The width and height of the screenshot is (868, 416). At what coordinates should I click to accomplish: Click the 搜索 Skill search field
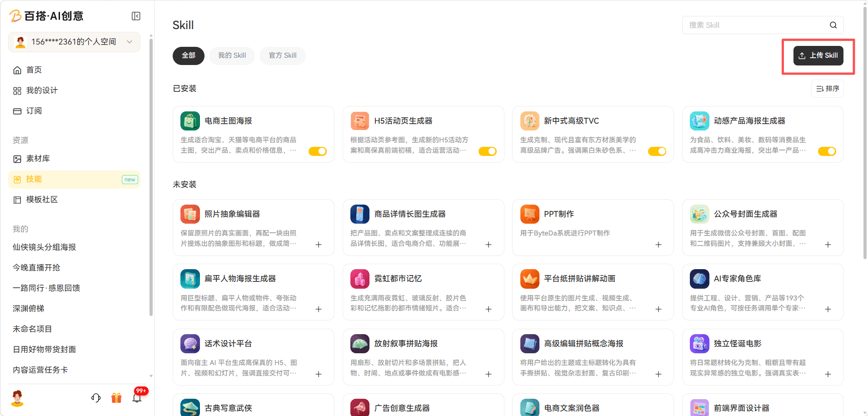(763, 25)
